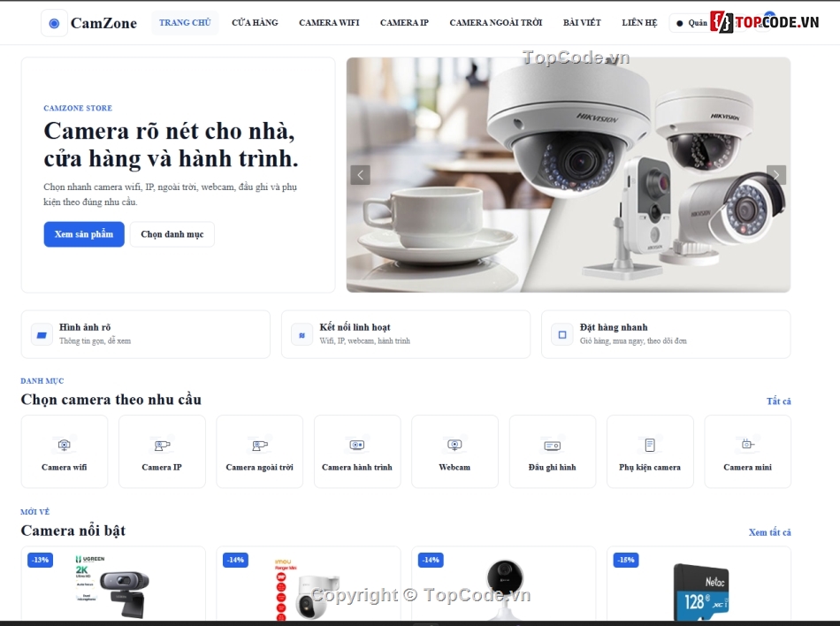Click the Quản account button

[691, 23]
